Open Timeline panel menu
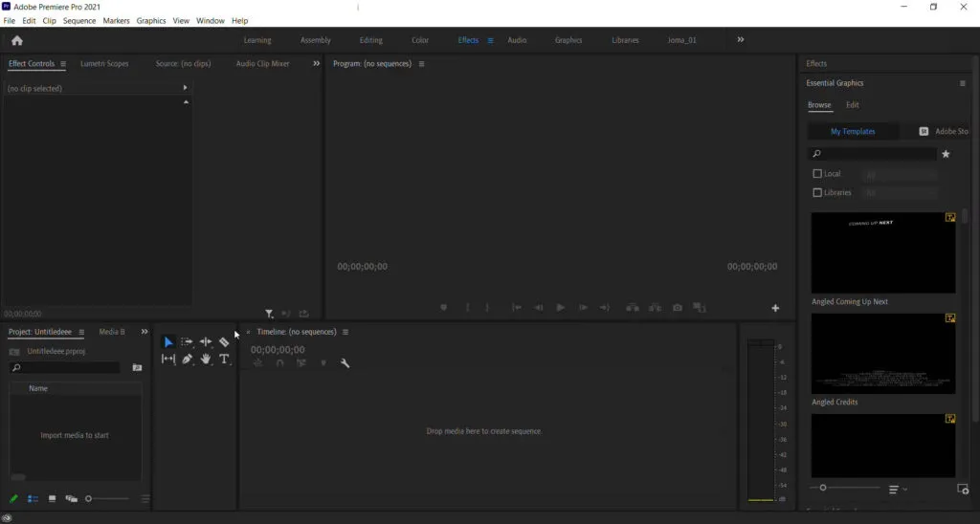Viewport: 980px width, 524px height. tap(345, 332)
